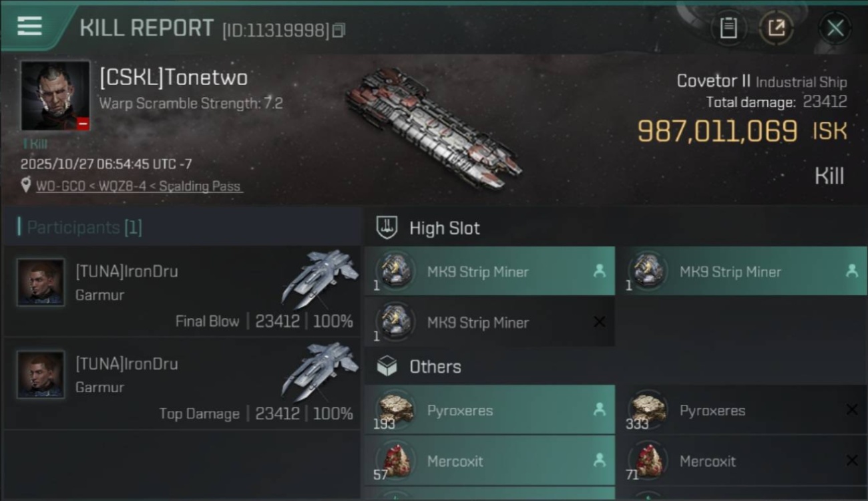Share the kill report externally
868x501 pixels.
pos(776,28)
